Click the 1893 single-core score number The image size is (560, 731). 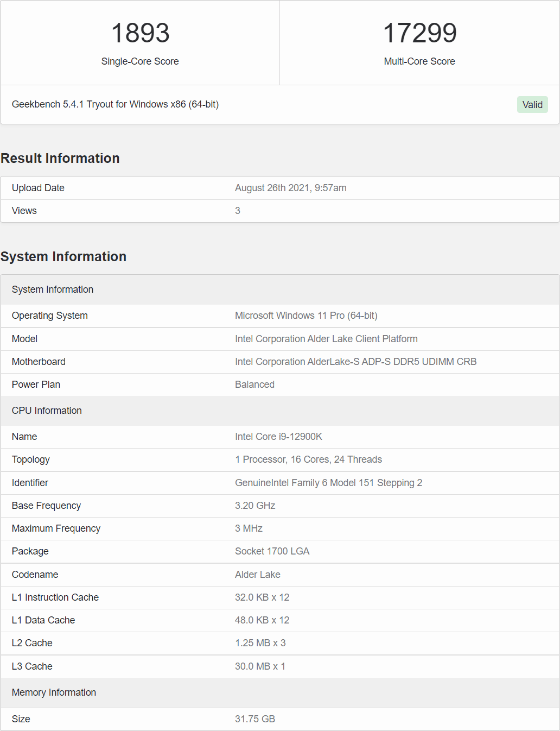(140, 33)
